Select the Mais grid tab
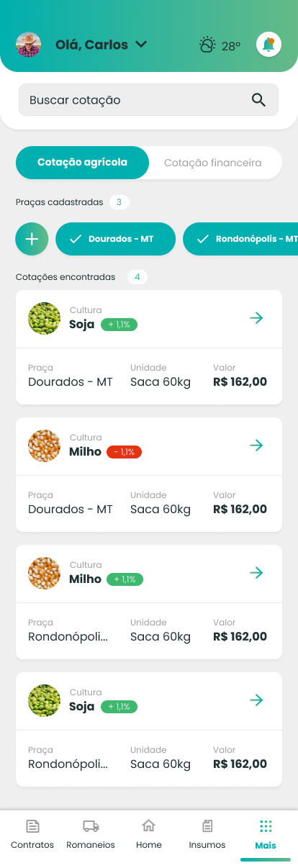 (266, 835)
